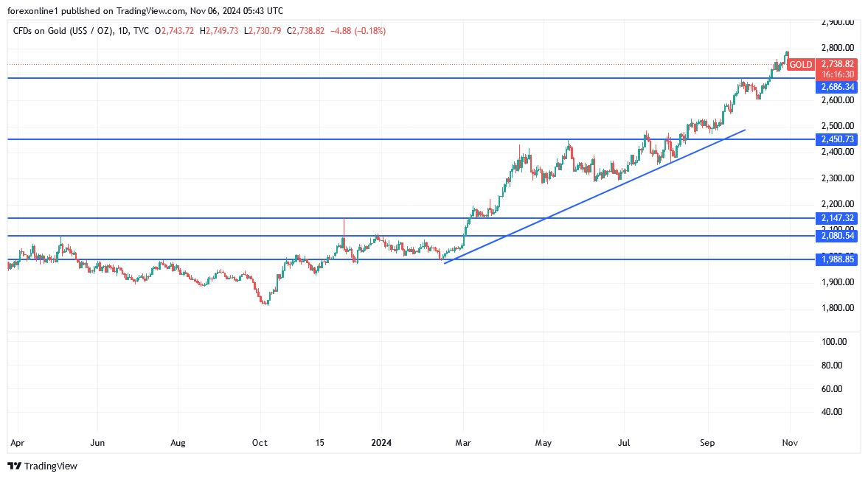This screenshot has height=479, width=868.
Task: Select the 2024 year marker on time axis
Action: click(381, 444)
